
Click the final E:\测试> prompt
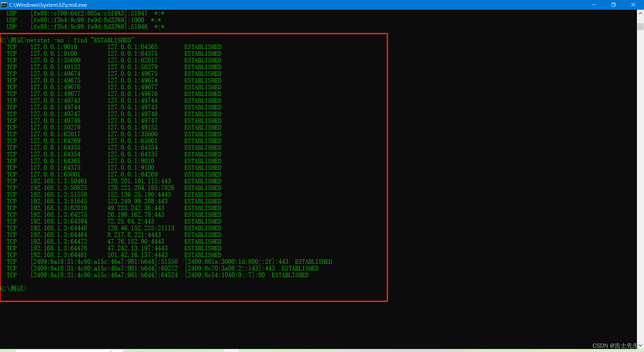[x=13, y=289]
